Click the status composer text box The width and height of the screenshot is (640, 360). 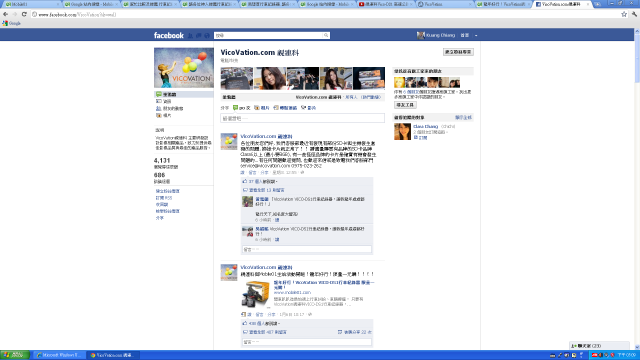[x=302, y=118]
